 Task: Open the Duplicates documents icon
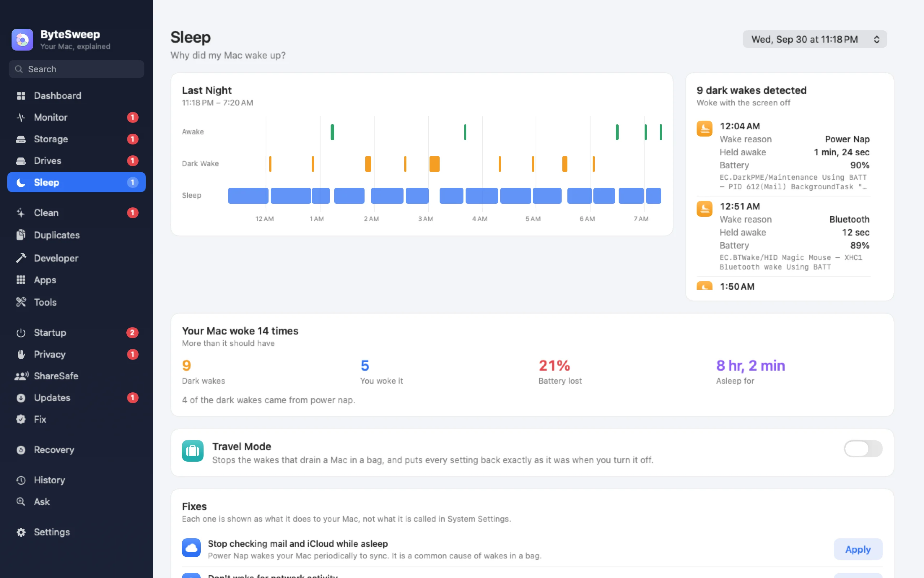click(x=21, y=235)
